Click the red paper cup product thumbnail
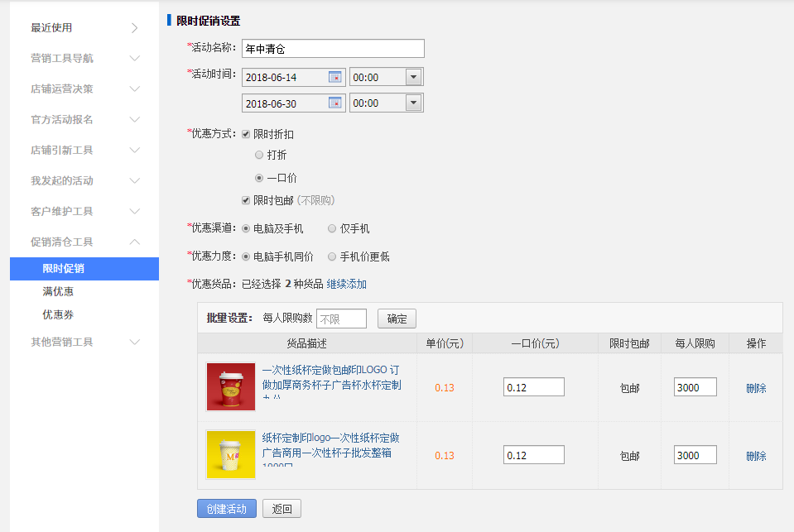Screen dimensions: 794x532 [230, 386]
